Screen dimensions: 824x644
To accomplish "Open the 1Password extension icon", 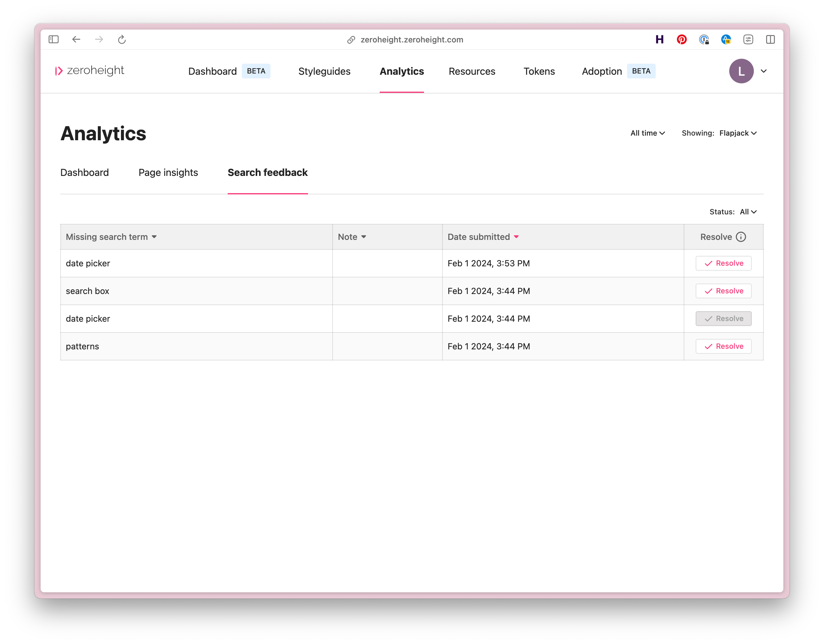I will click(704, 40).
